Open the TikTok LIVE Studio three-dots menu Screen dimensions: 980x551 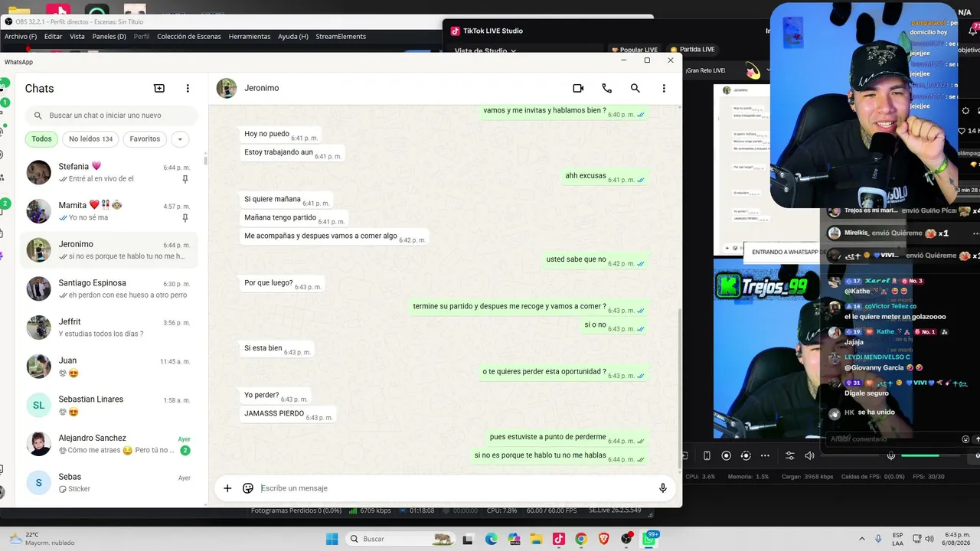[x=765, y=455]
